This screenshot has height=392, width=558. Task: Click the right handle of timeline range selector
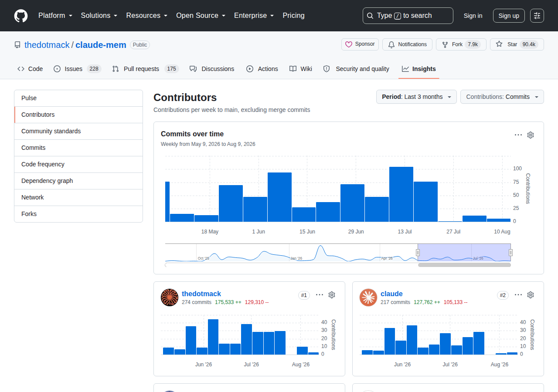click(510, 253)
